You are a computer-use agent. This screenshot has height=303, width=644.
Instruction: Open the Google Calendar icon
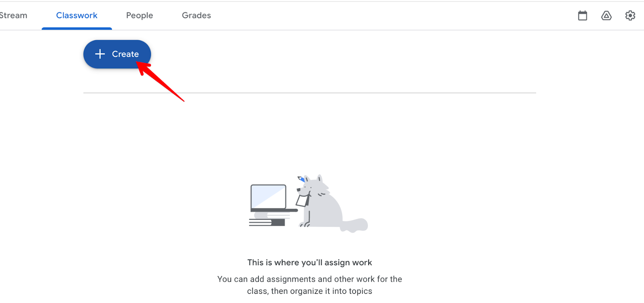[x=582, y=16]
